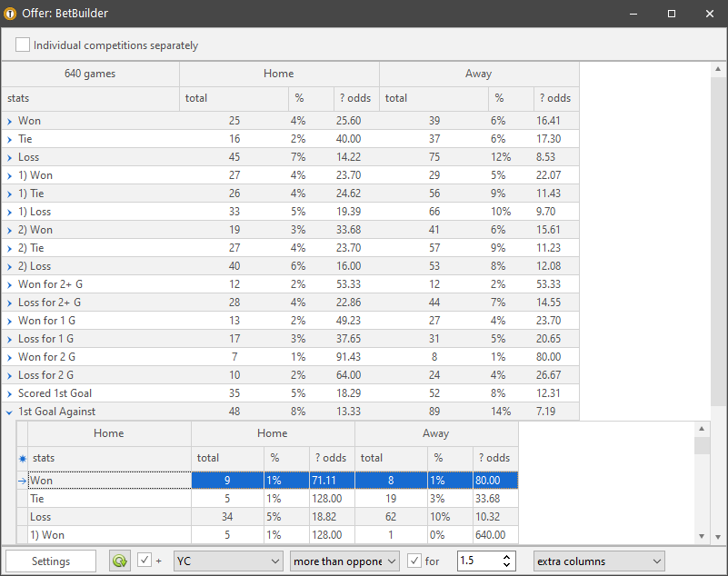Viewport: 728px width, 576px height.
Task: Open the YC dropdown
Action: pyautogui.click(x=228, y=561)
